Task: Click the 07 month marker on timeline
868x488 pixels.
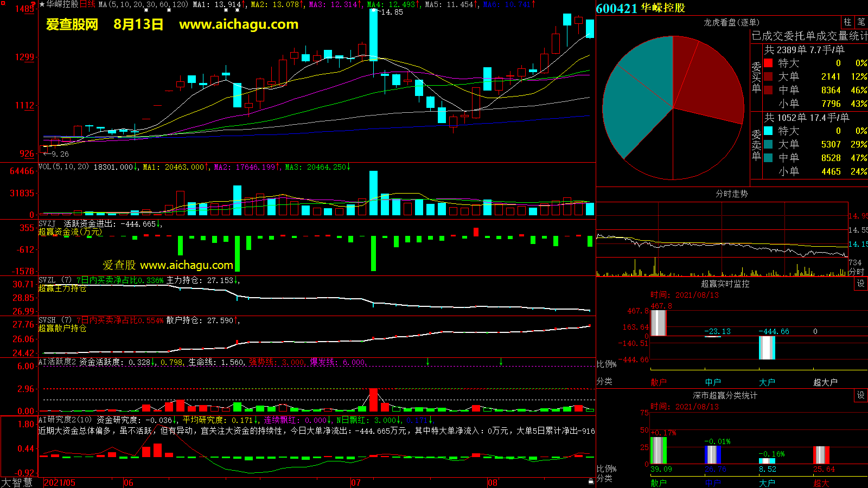Action: pos(356,483)
